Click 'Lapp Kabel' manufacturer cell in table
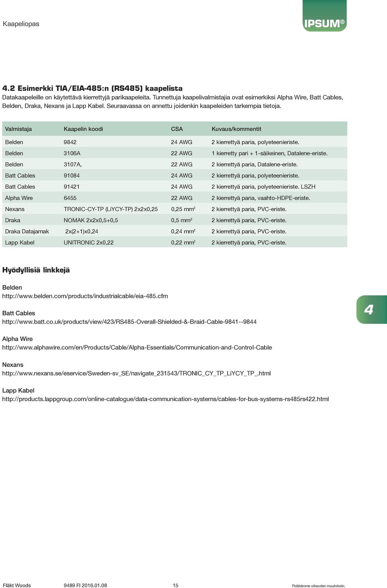Screen dimensions: 387x588 (20, 242)
